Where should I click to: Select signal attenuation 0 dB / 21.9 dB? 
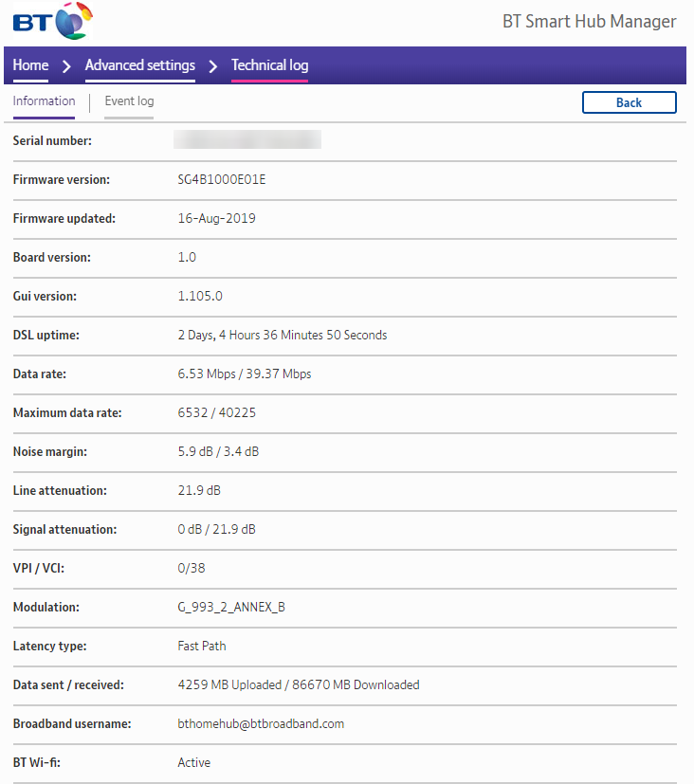[x=216, y=529]
